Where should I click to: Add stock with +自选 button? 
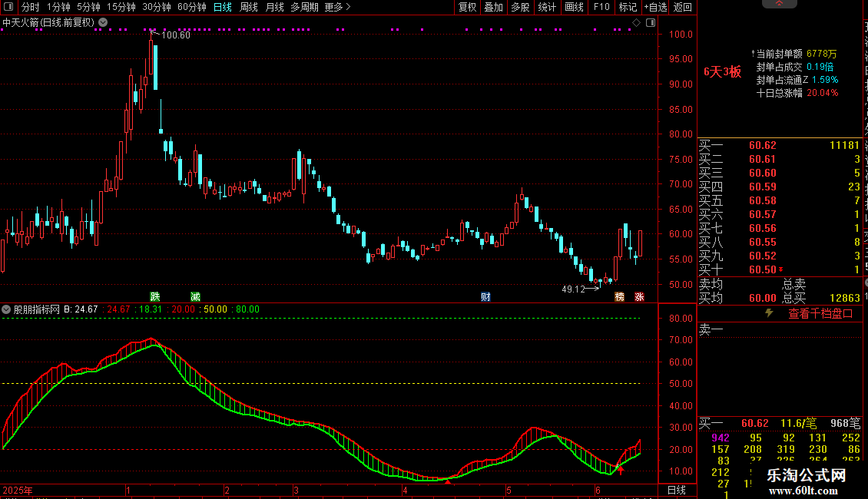656,7
